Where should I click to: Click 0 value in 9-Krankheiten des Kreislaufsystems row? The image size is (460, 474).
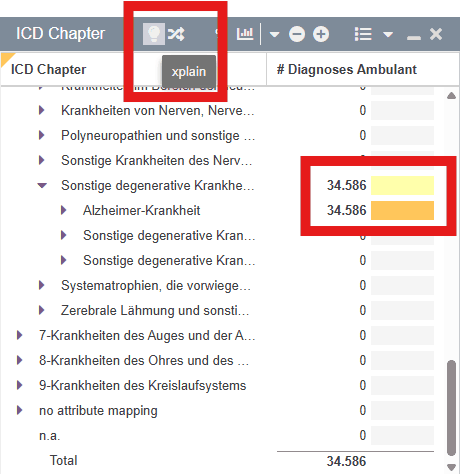(x=363, y=385)
